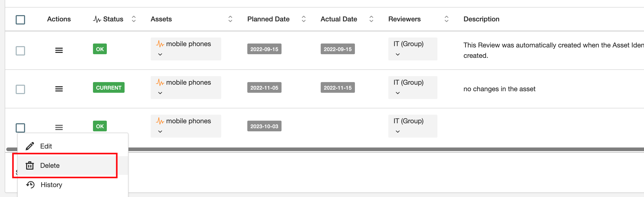Choose History from the context menu
This screenshot has width=644, height=197.
(x=51, y=185)
